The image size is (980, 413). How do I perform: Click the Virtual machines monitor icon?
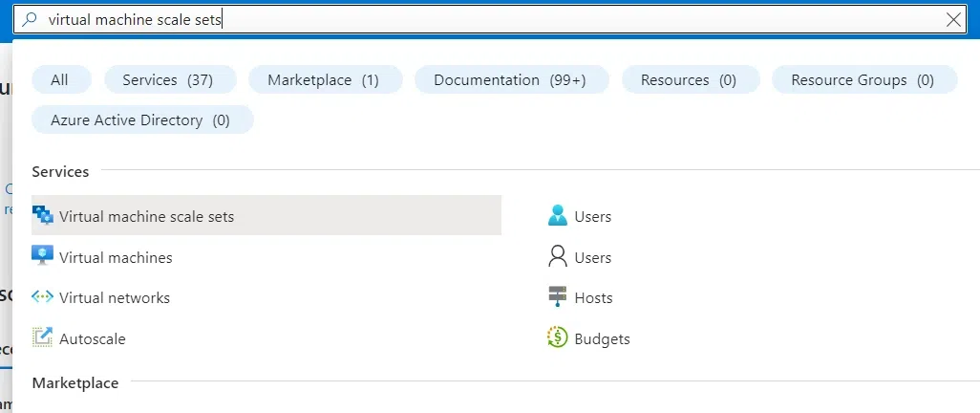click(x=43, y=256)
